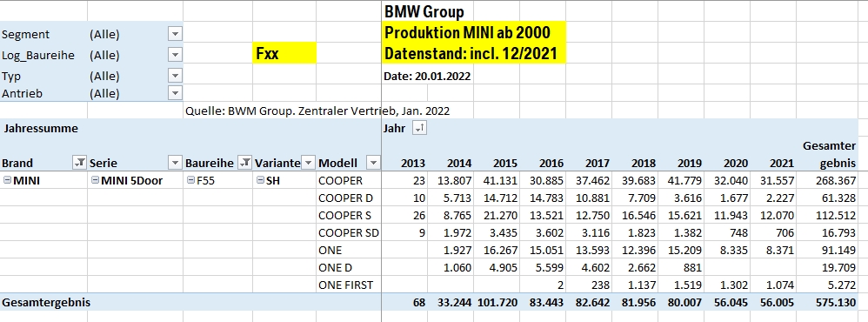Open the Antrieb filter dropdown
The height and width of the screenshot is (322, 868).
click(x=175, y=92)
